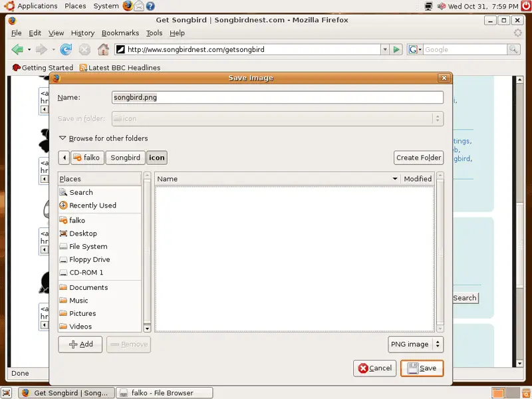
Task: Click Get Songbird taskbar window button
Action: [66, 393]
